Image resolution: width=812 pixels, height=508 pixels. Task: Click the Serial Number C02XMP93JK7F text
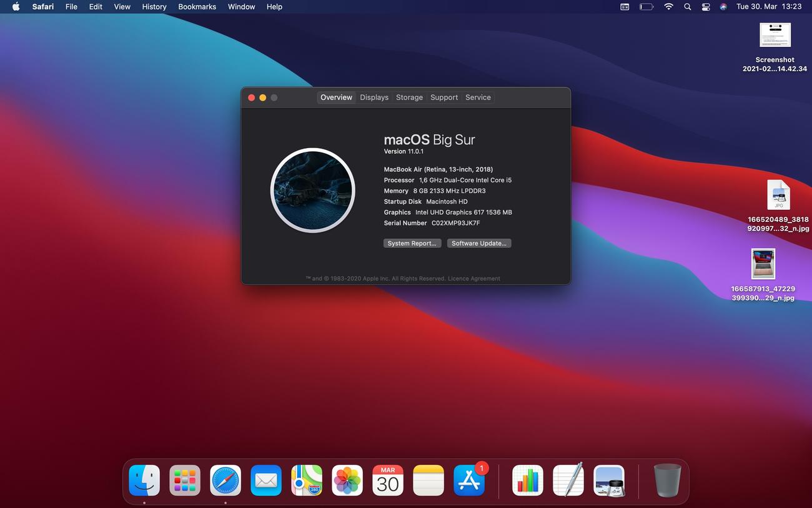point(432,223)
